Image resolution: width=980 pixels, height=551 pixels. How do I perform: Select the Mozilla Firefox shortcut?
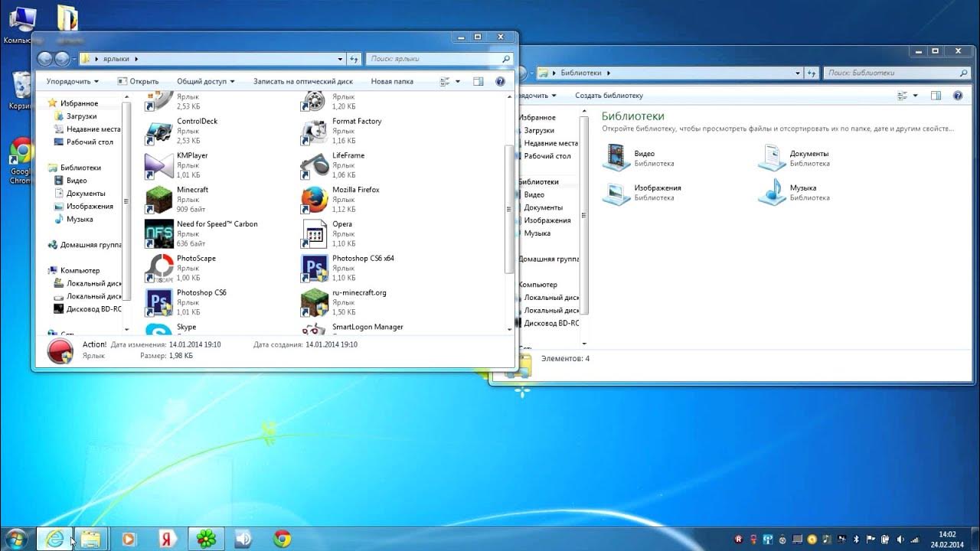(340, 199)
